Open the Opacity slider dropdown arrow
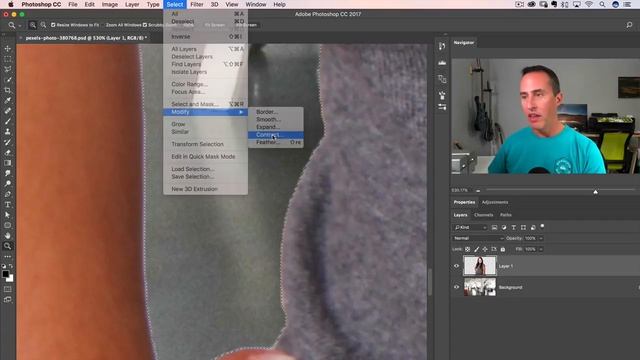Screen dimensions: 640x360 [x=541, y=238]
